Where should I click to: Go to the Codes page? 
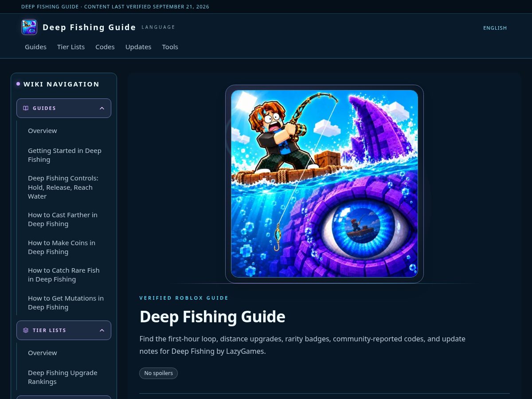(105, 47)
